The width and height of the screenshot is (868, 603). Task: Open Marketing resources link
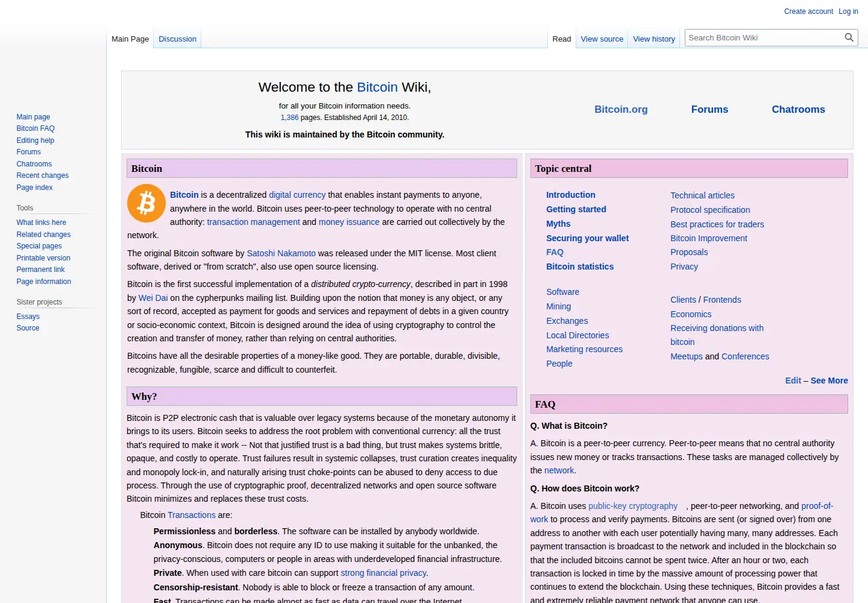click(x=584, y=349)
